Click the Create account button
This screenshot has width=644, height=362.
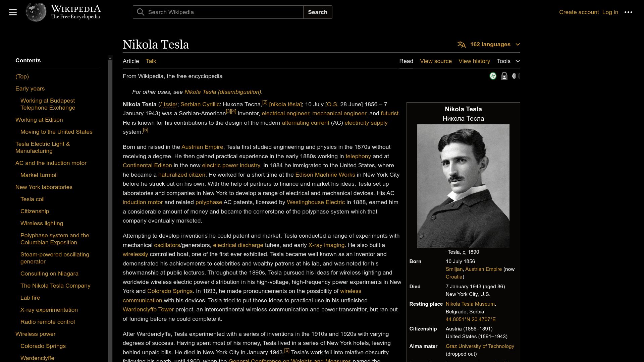click(579, 12)
